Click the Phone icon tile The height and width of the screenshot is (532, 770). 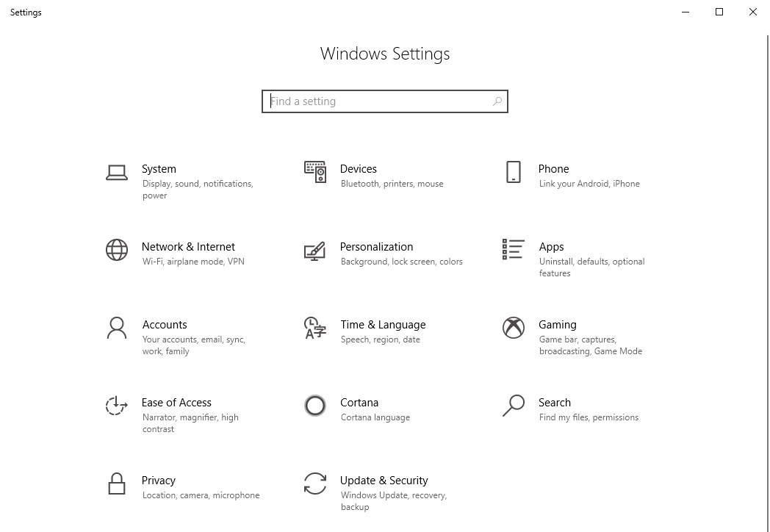(x=514, y=172)
